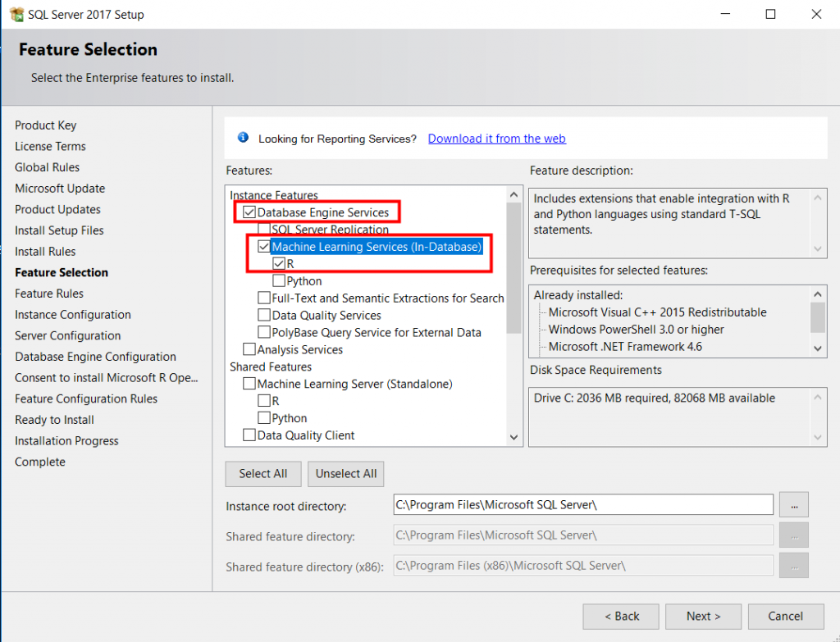The image size is (840, 642).
Task: Select the Product Key step
Action: [x=46, y=125]
